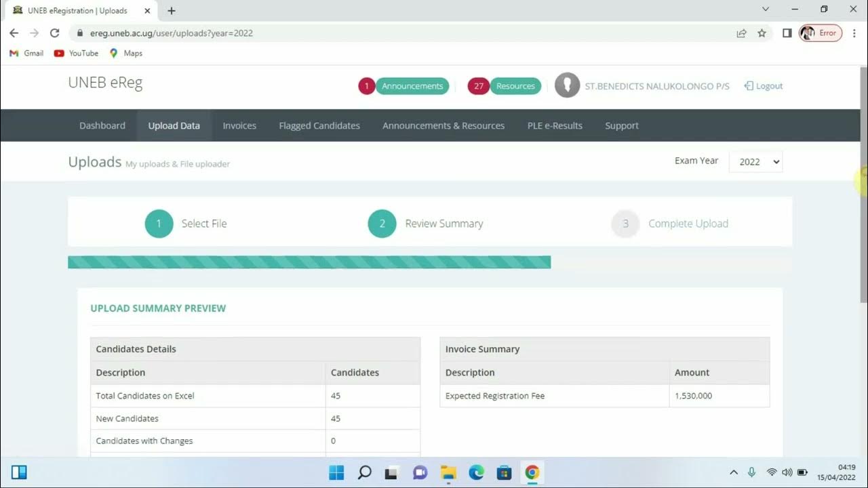The width and height of the screenshot is (868, 488).
Task: Open Microsoft Edge from the taskbar
Action: click(x=476, y=472)
